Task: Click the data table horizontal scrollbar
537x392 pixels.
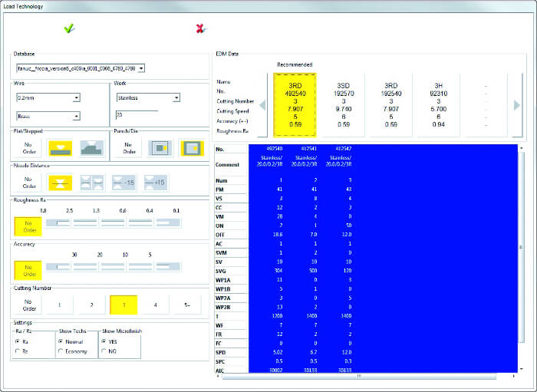Action: click(359, 376)
